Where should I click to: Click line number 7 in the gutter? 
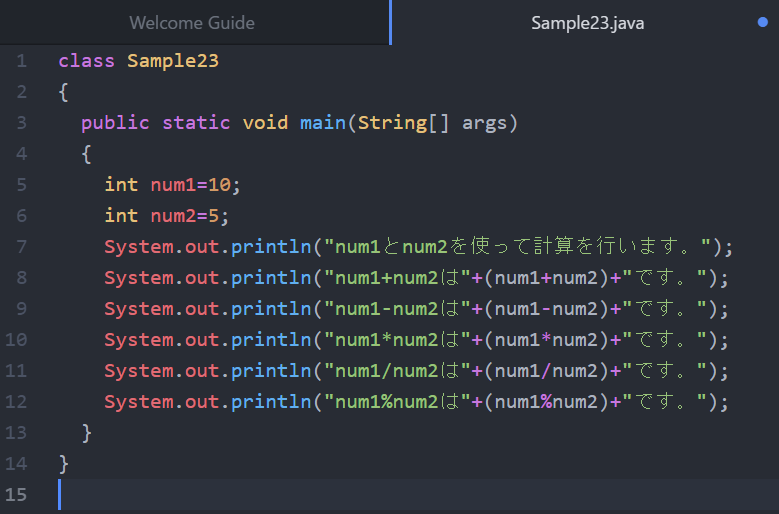(x=21, y=247)
